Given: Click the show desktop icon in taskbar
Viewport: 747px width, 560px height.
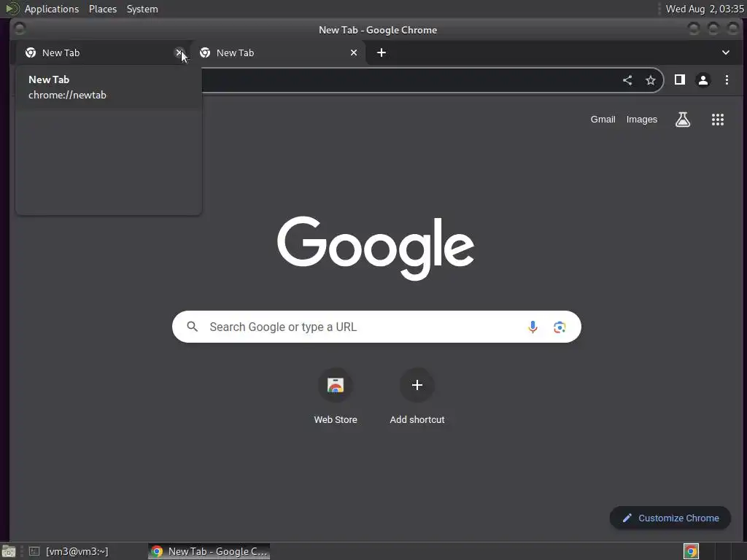Looking at the screenshot, I should click(9, 551).
